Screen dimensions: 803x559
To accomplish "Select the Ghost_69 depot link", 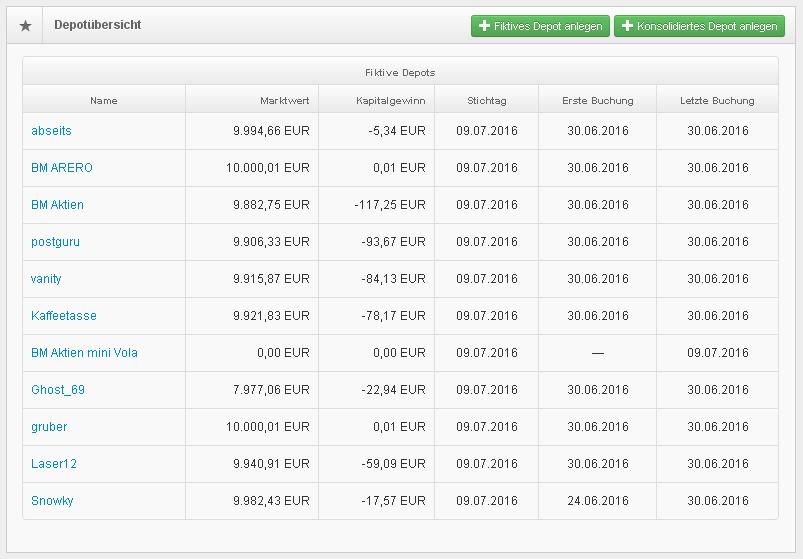I will tap(58, 390).
